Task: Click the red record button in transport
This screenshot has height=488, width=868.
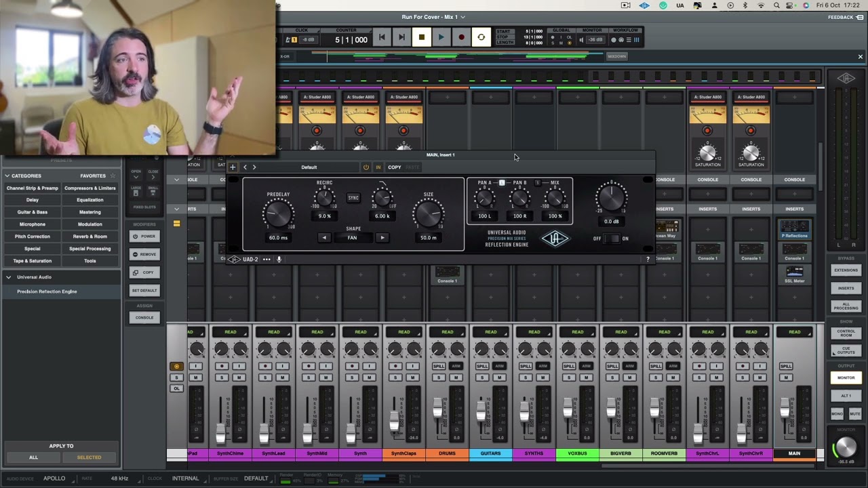Action: point(461,37)
